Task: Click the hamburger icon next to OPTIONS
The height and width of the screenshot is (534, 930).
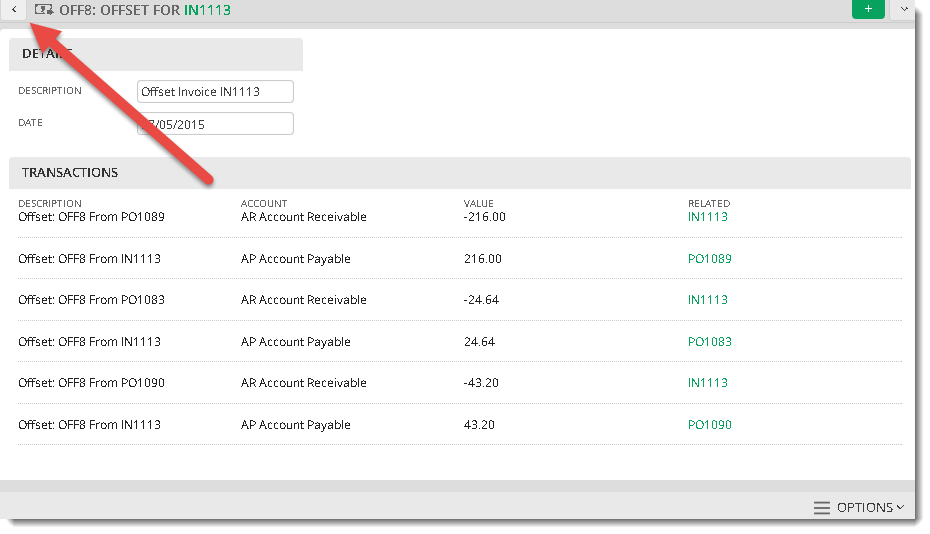Action: pos(822,508)
